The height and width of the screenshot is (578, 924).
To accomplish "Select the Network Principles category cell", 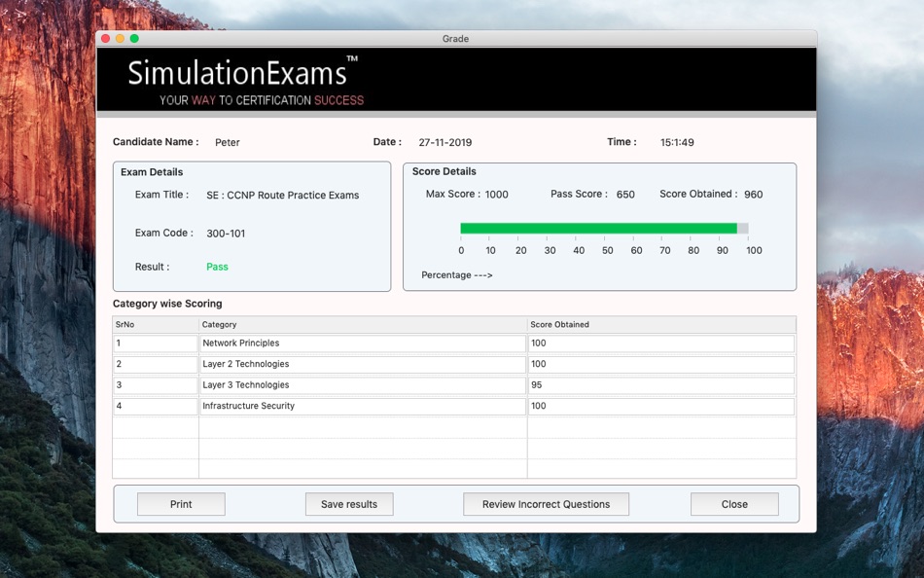I will click(x=363, y=343).
